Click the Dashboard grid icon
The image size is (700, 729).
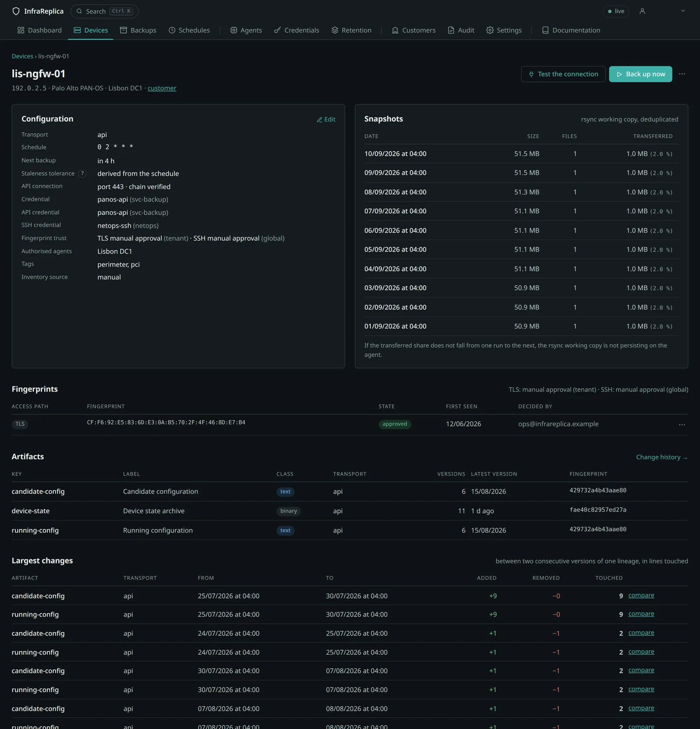coord(21,30)
